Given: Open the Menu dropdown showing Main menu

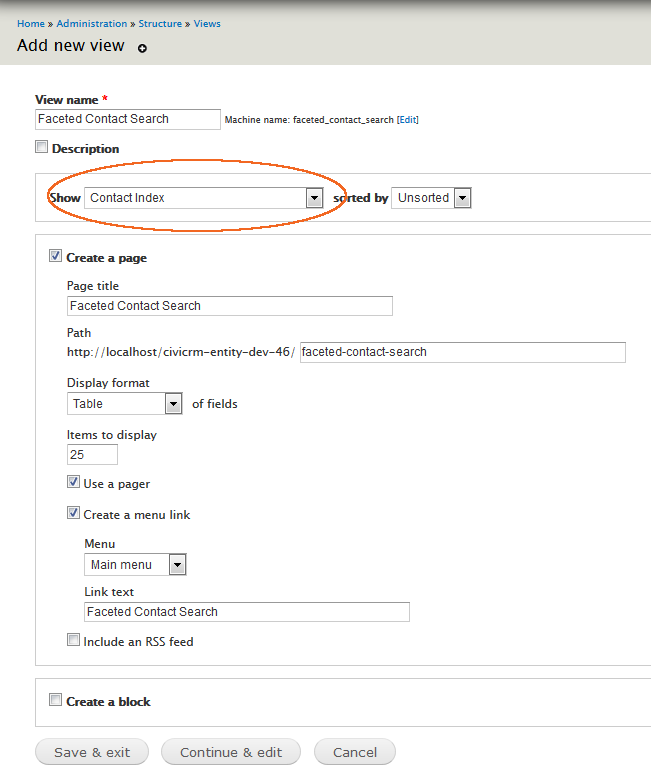Looking at the screenshot, I should [x=136, y=564].
